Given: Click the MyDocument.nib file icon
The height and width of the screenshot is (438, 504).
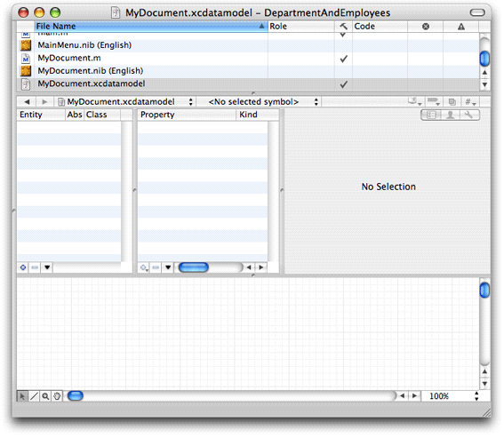Looking at the screenshot, I should click(x=26, y=71).
